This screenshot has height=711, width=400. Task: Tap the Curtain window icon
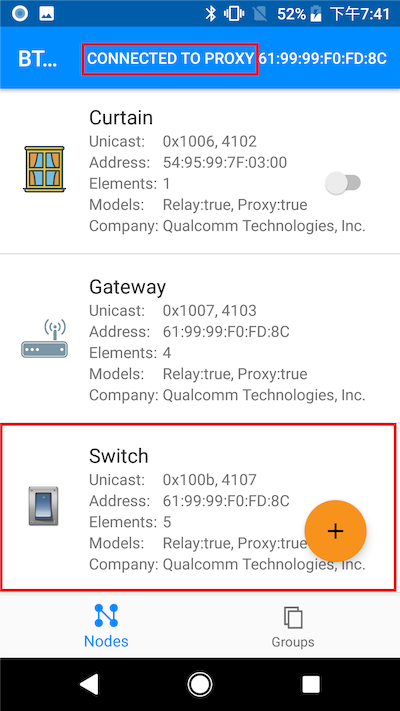44,169
